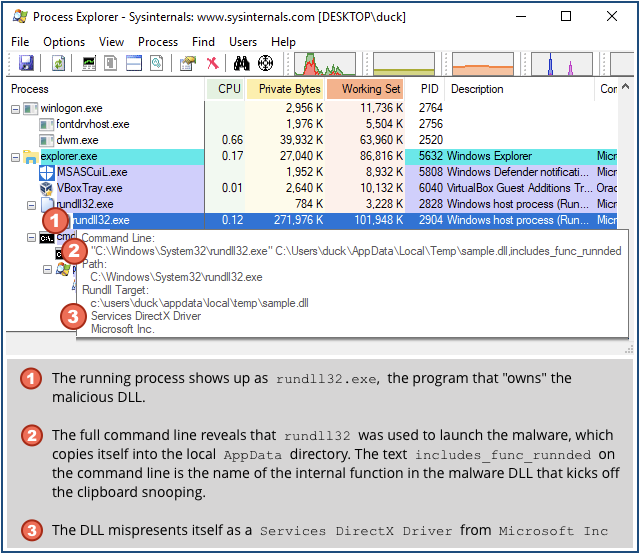Click the VBoxTray.exe cube icon
Screen dimensions: 640x554
(x=47, y=188)
